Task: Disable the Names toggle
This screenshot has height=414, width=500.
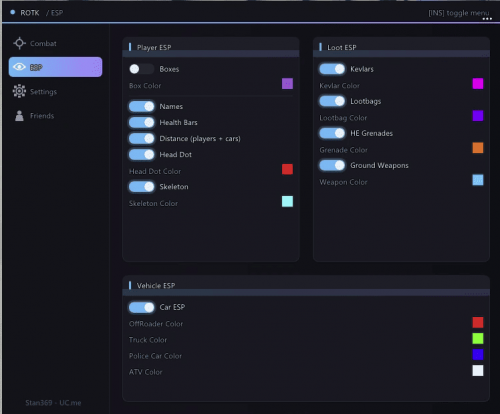Action: pos(142,106)
